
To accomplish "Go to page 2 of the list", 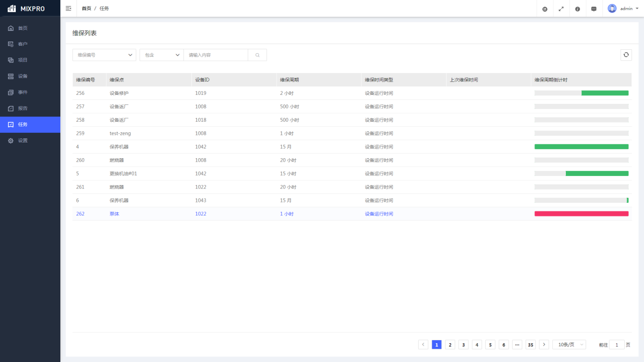I will [x=450, y=345].
